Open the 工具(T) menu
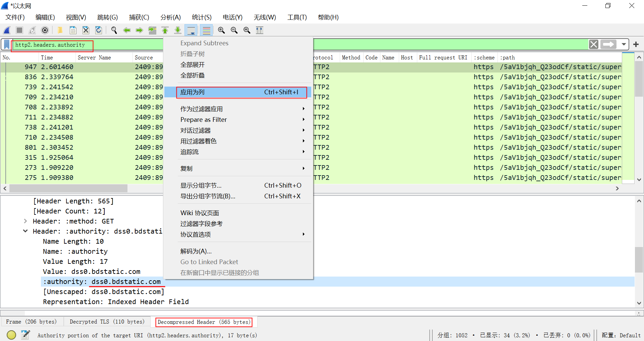This screenshot has width=644, height=341. (x=297, y=17)
